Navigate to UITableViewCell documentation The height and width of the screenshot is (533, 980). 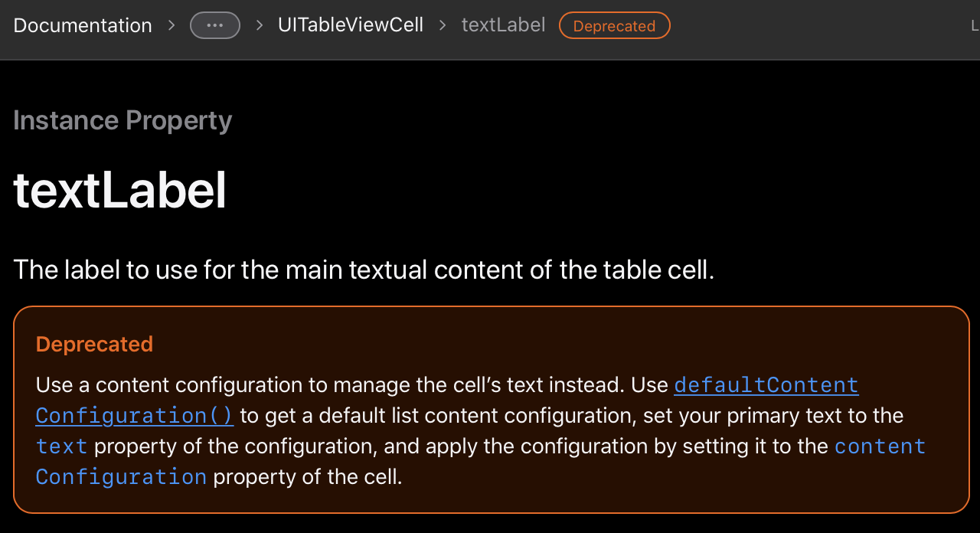click(351, 25)
